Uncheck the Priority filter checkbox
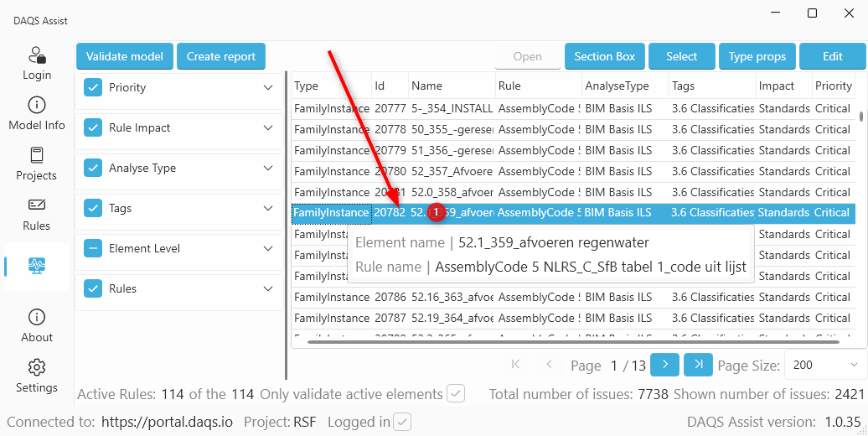 point(93,87)
